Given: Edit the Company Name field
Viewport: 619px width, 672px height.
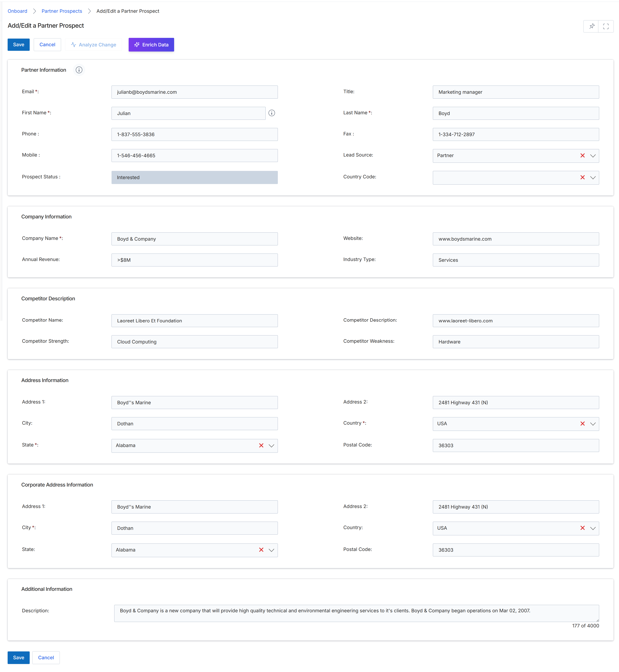Looking at the screenshot, I should tap(195, 239).
